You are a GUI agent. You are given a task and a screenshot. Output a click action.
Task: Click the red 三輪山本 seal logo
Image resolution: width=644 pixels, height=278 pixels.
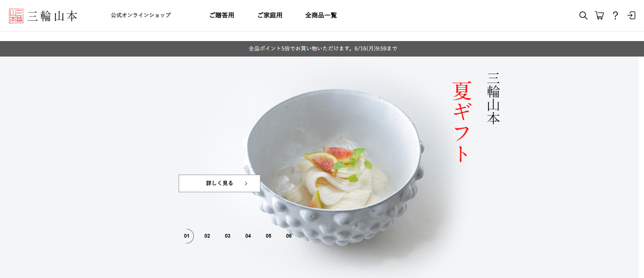click(16, 16)
